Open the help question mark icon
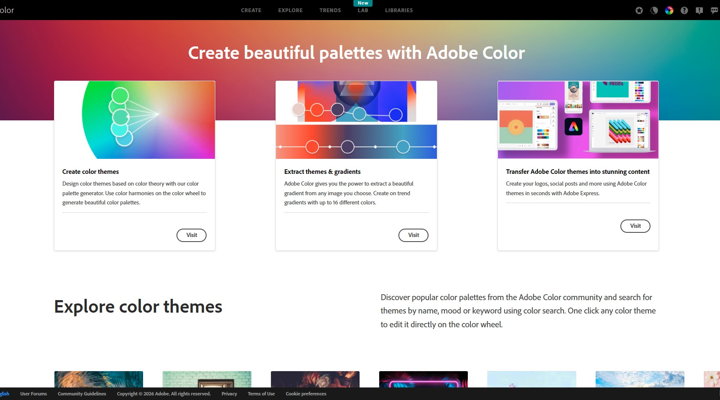 (684, 10)
